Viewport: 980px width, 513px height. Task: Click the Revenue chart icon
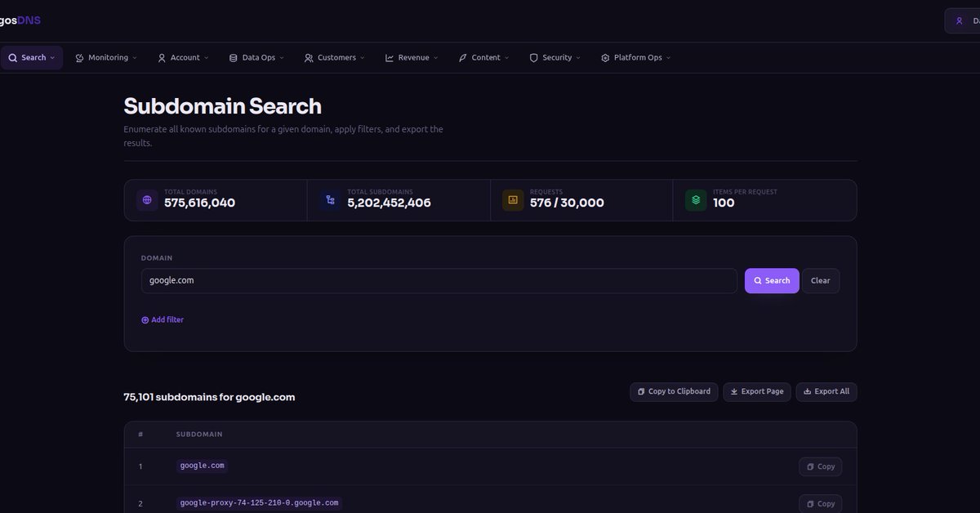click(390, 58)
